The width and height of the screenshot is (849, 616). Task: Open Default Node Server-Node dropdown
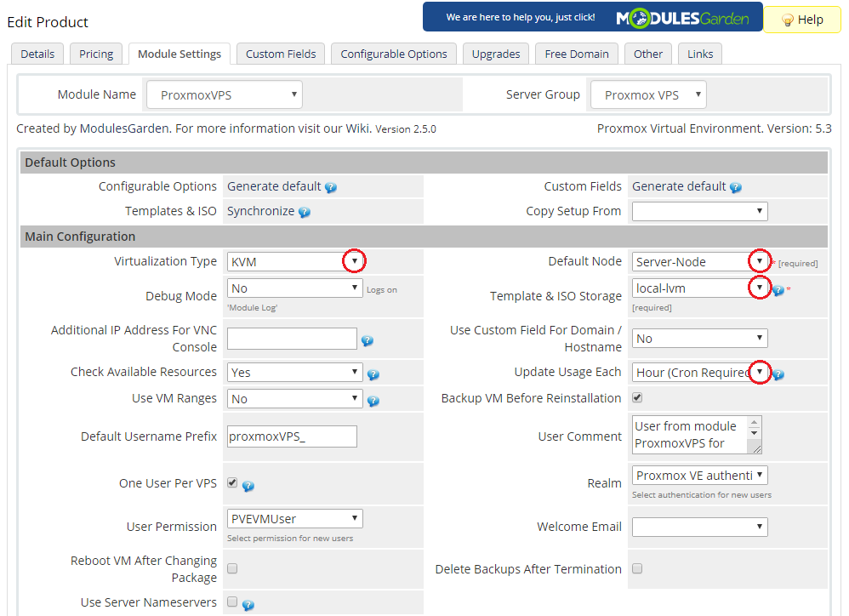699,261
